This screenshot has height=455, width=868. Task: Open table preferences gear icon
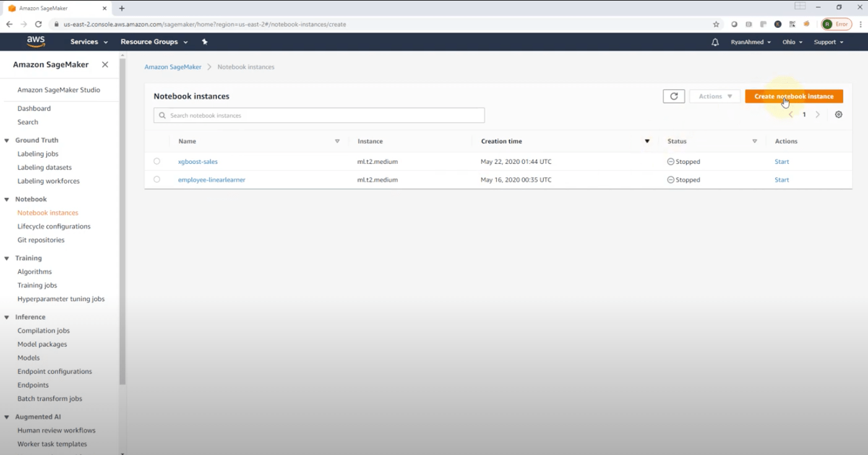point(838,114)
